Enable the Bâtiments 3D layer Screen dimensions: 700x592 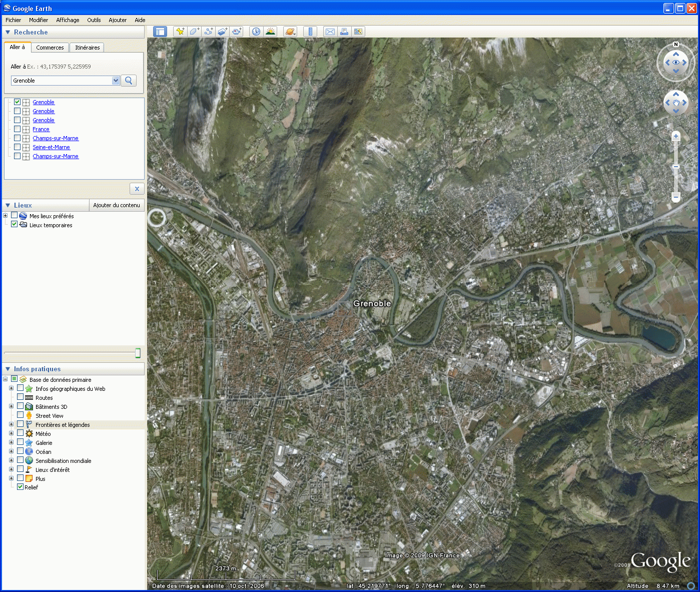(21, 406)
